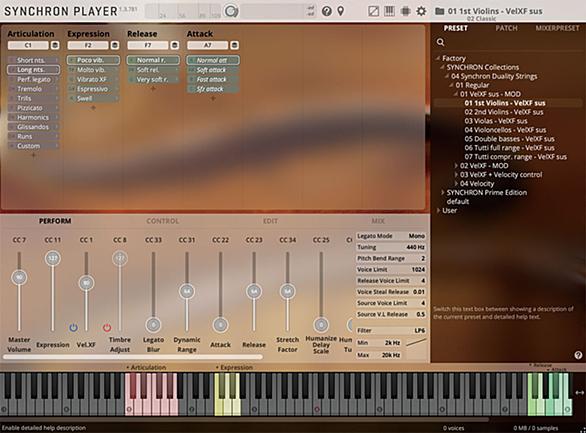Open settings with the gear icon
586x433 pixels.
pos(421,11)
